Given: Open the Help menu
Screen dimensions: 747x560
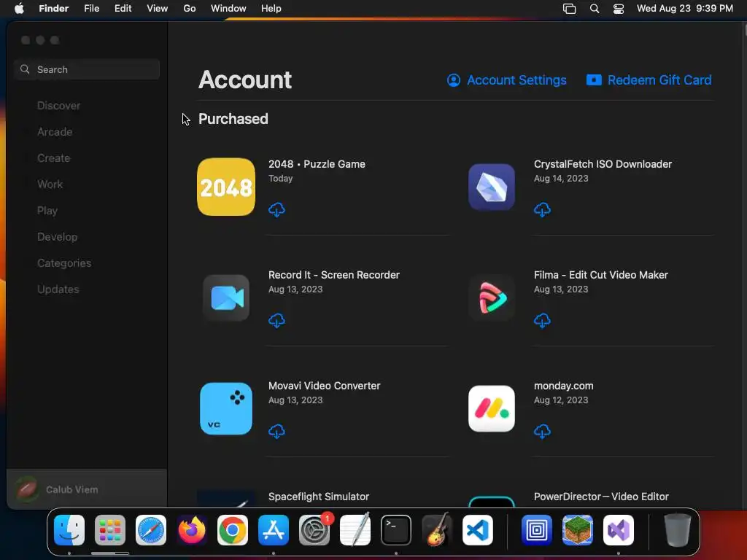Looking at the screenshot, I should [x=271, y=8].
